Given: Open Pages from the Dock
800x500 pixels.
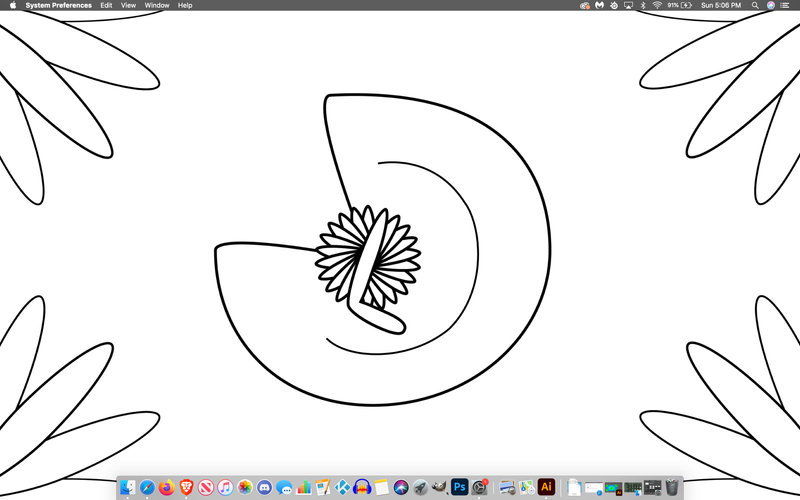Looking at the screenshot, I should (x=323, y=487).
